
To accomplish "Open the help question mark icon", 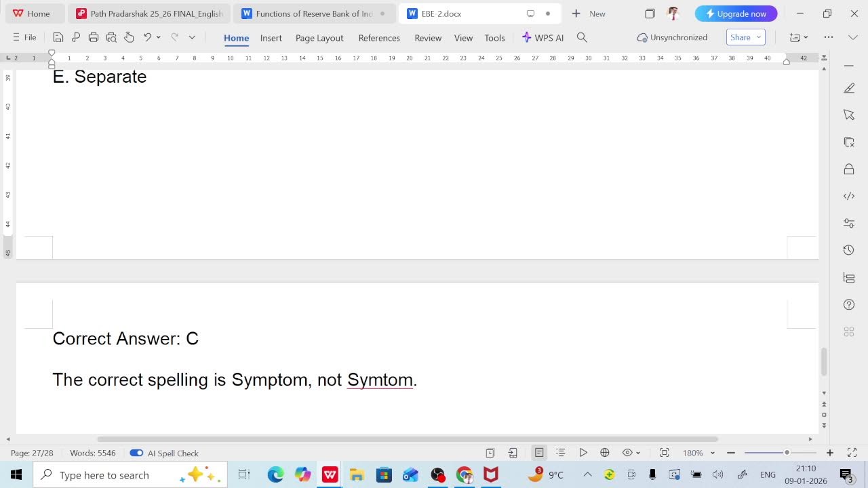I will pos(849,305).
